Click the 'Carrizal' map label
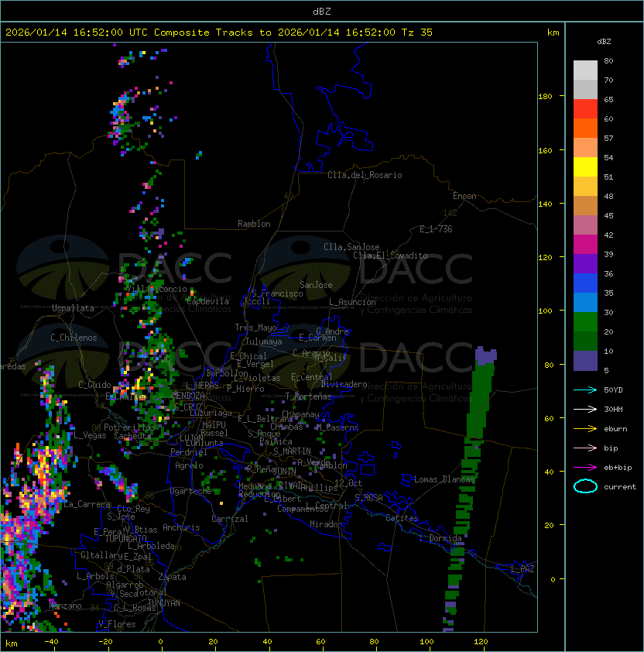 pos(230,519)
